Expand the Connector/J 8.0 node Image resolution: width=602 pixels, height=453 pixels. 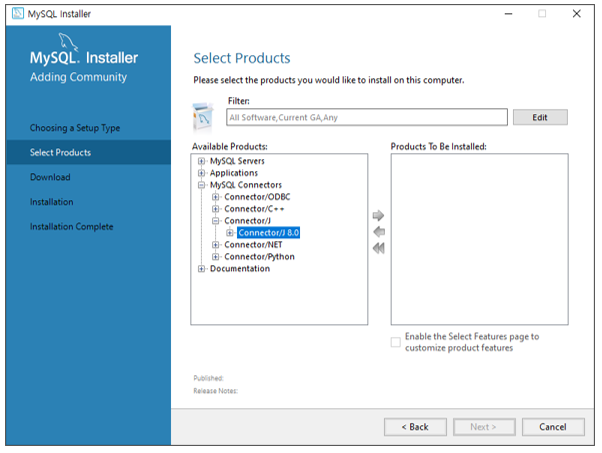tap(230, 233)
